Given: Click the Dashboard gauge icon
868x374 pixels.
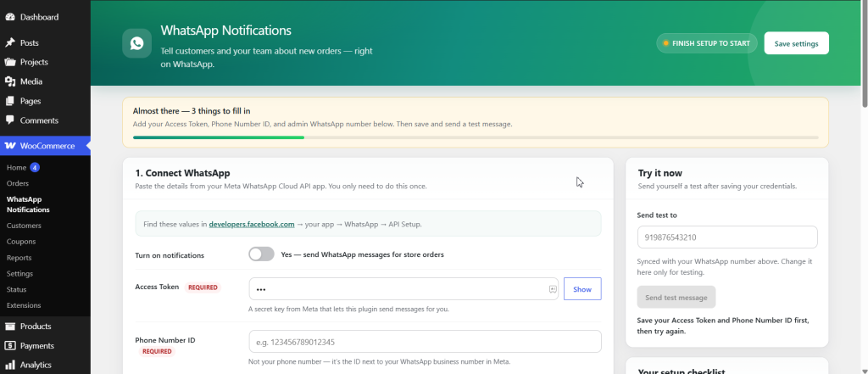Looking at the screenshot, I should [10, 17].
